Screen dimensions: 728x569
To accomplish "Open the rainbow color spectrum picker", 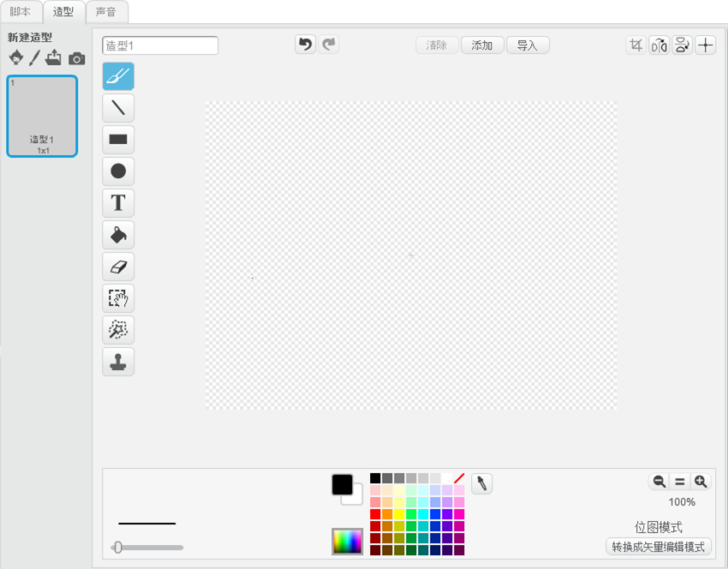I will coord(347,541).
